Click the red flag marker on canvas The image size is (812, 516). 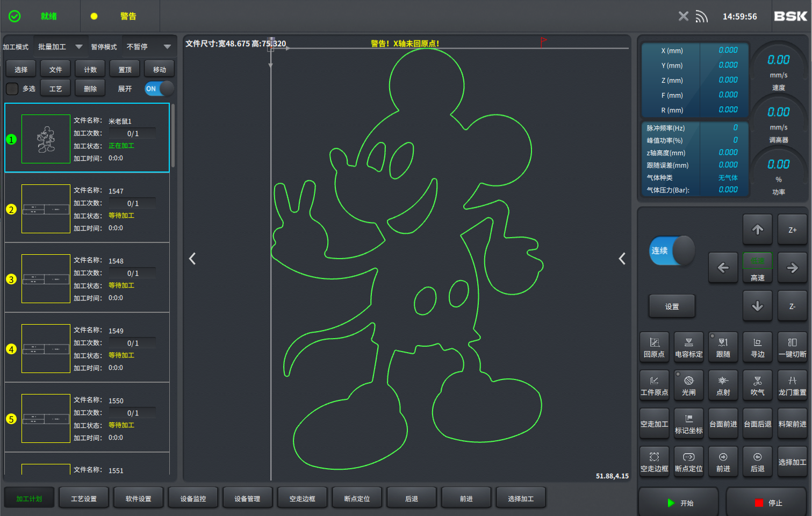coord(543,41)
